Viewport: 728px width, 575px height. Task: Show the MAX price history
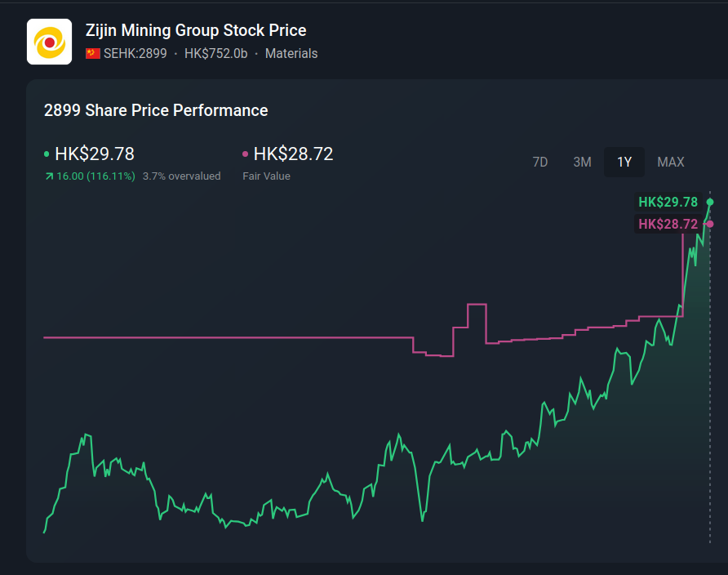pyautogui.click(x=671, y=162)
